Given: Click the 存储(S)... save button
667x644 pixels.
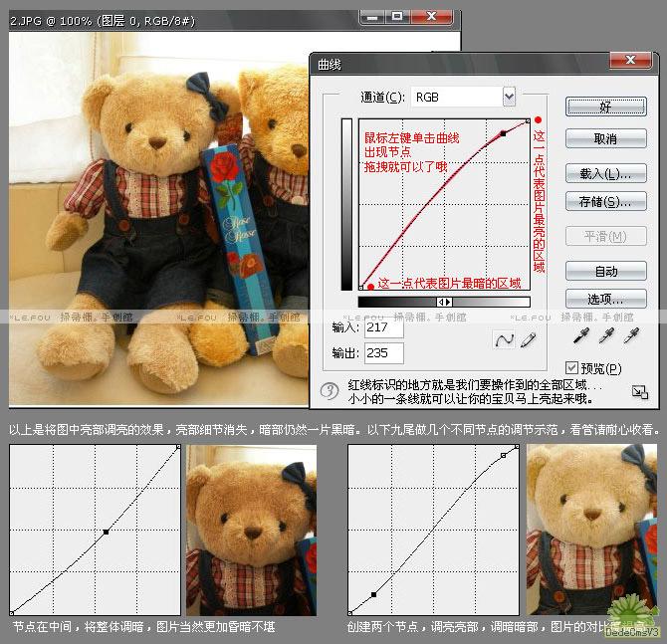Looking at the screenshot, I should (x=605, y=202).
